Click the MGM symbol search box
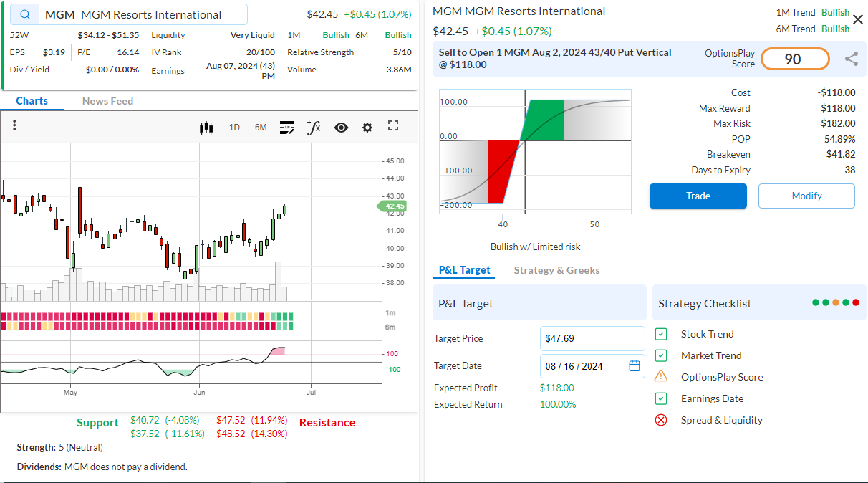This screenshot has width=868, height=483. pos(130,15)
